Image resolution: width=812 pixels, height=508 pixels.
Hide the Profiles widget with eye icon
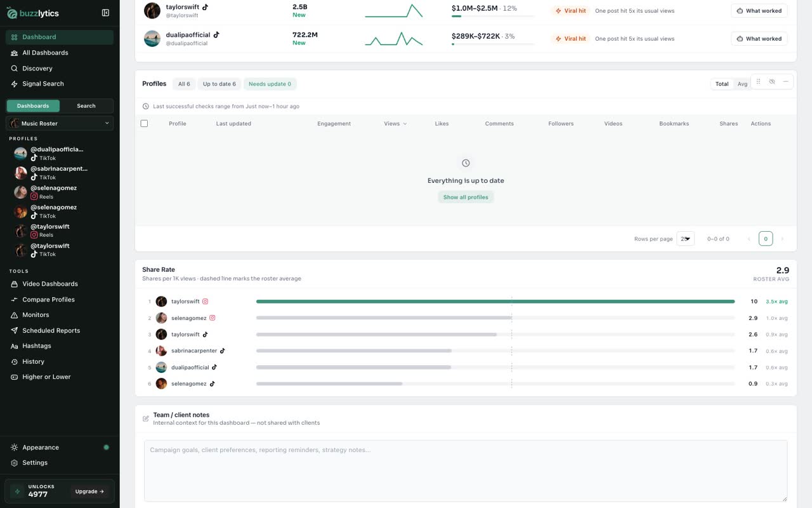(772, 81)
